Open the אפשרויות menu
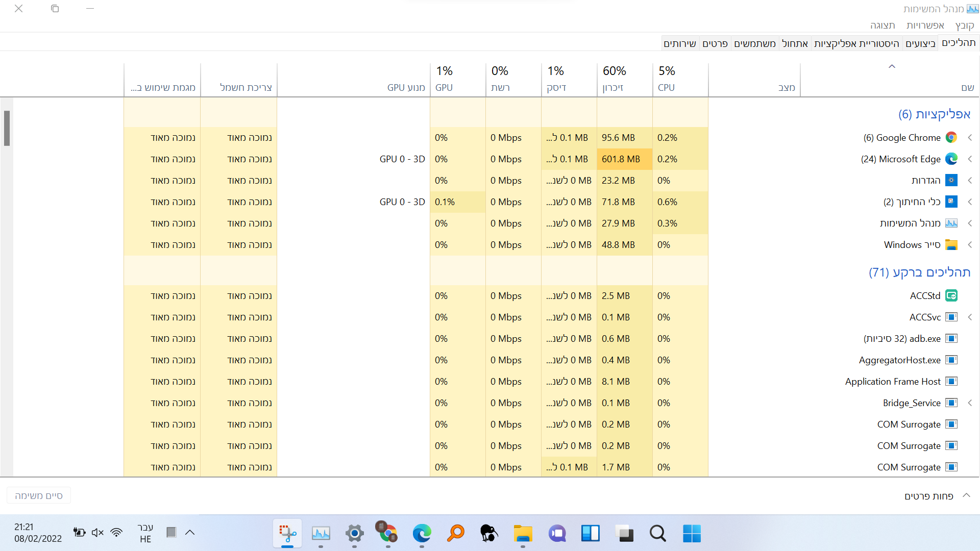 (x=925, y=26)
